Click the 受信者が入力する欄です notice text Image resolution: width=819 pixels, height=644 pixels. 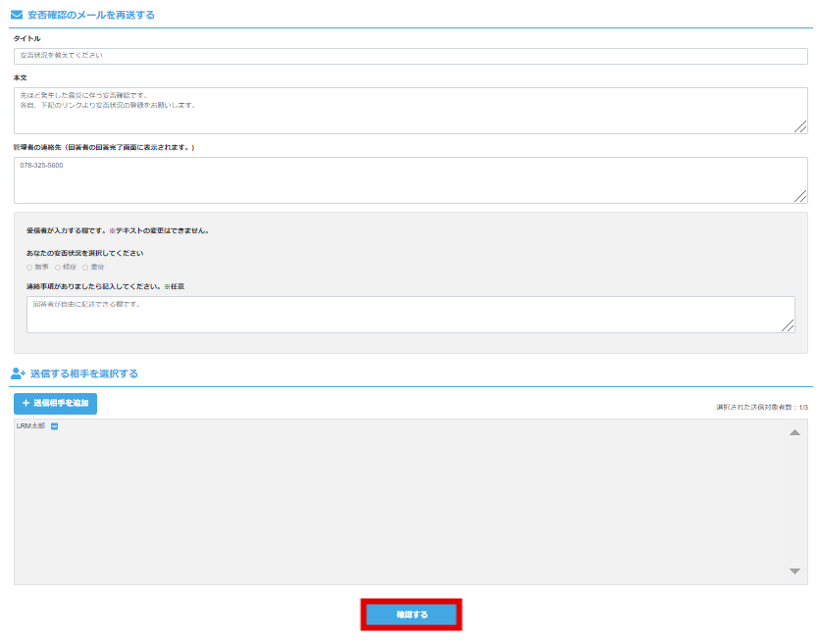coord(118,230)
